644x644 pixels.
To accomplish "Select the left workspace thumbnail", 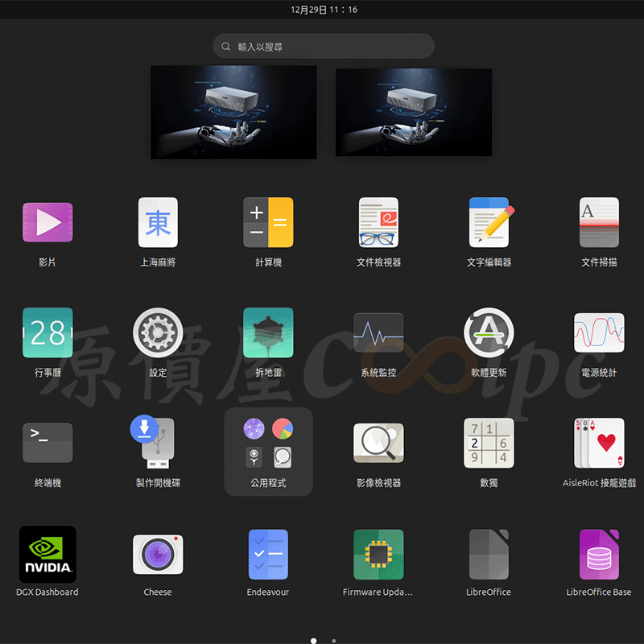I will [233, 112].
